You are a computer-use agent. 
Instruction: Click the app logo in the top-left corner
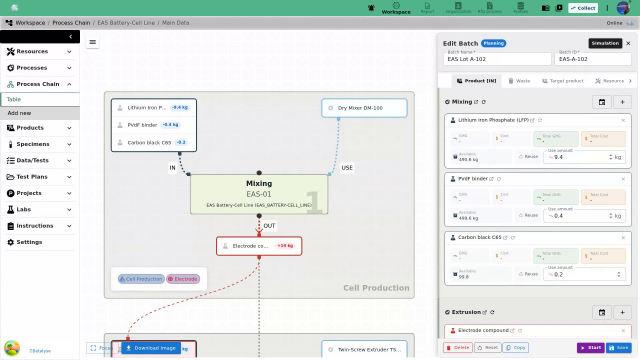[14, 8]
